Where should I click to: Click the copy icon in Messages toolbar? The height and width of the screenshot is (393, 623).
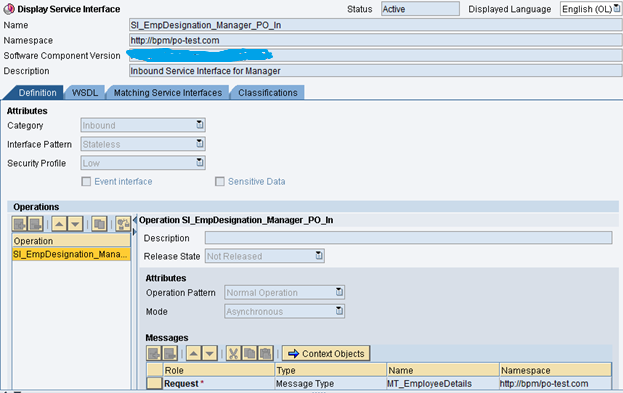tap(250, 353)
